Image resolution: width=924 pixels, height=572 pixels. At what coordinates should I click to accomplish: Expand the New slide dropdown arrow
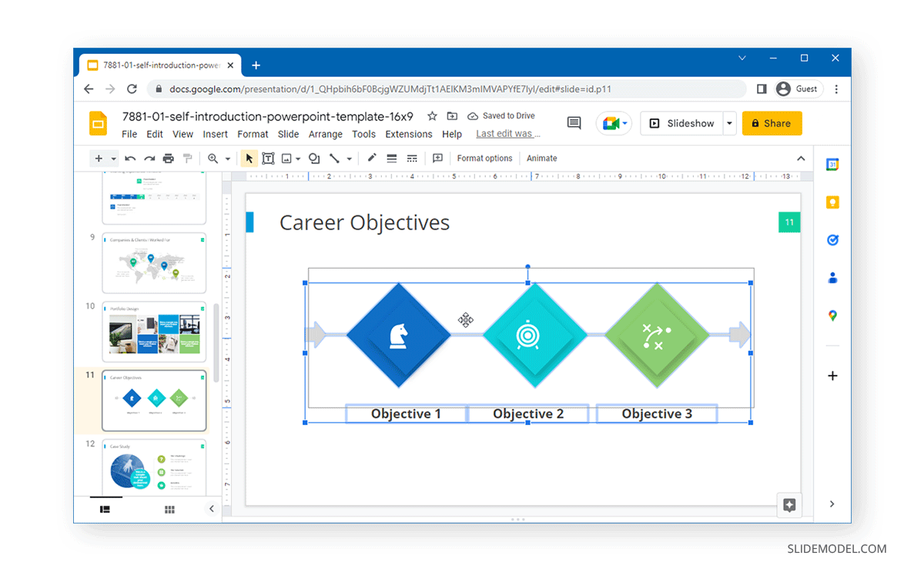click(113, 158)
